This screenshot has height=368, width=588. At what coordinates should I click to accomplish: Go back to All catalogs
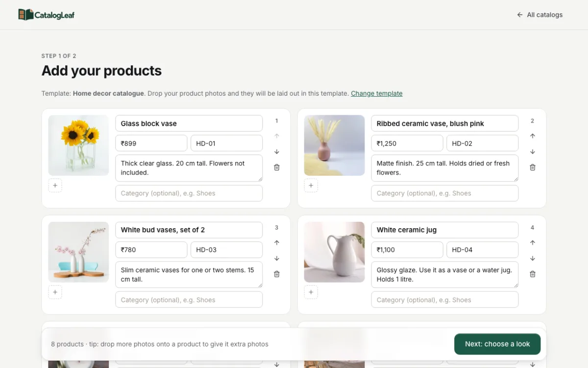539,15
